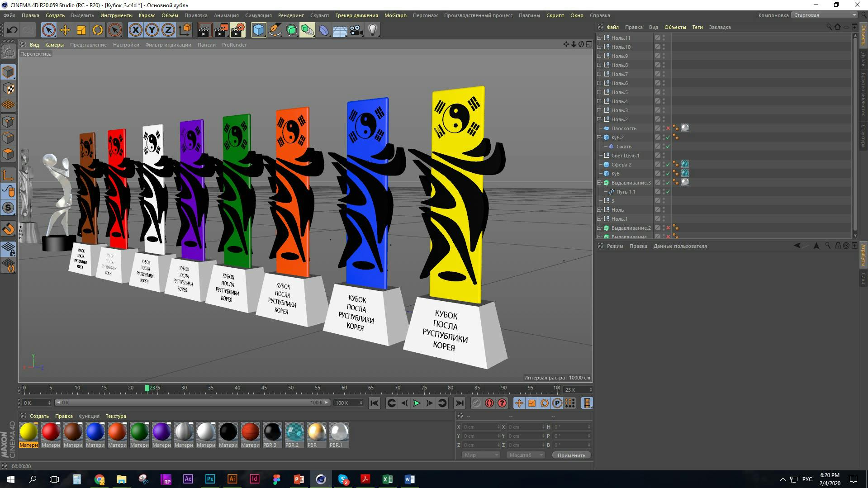Jump to the animation end
Screen dimensions: 868x488
[x=459, y=403]
